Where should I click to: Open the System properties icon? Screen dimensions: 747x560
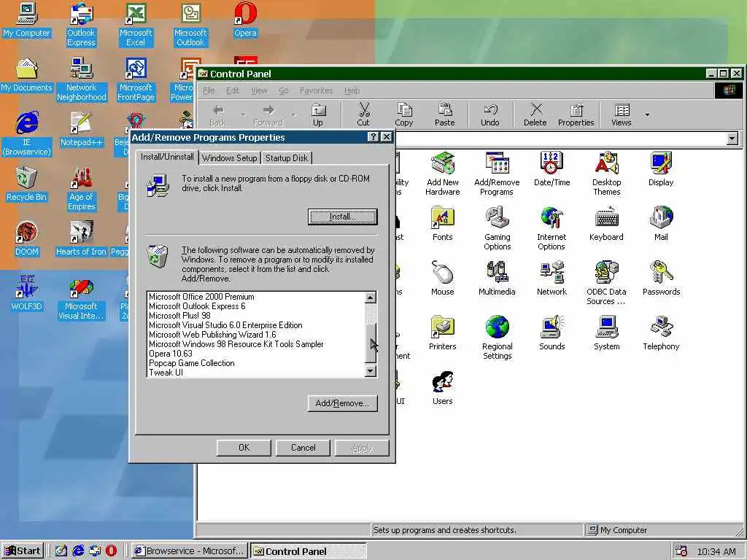[x=606, y=332]
